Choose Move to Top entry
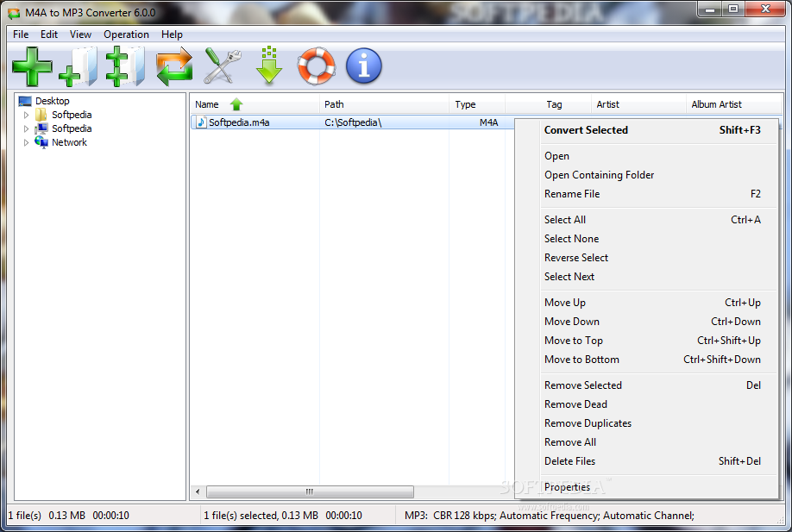Viewport: 792px width, 532px height. click(646, 341)
